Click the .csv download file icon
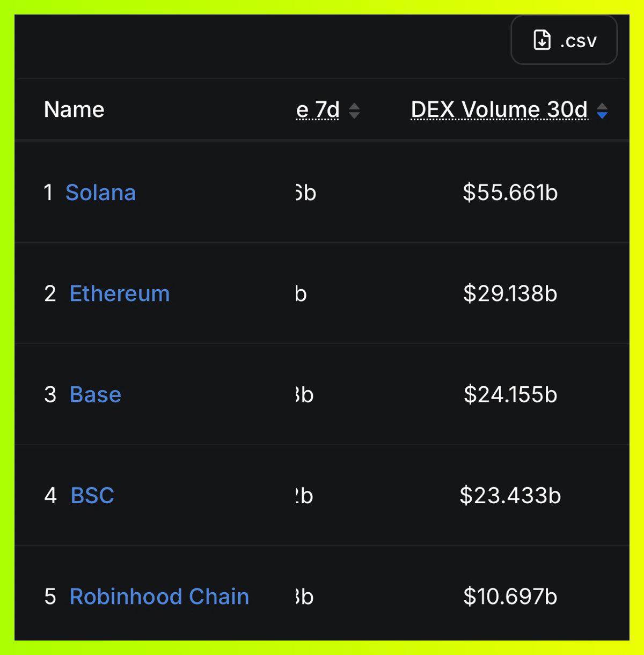 coord(542,40)
